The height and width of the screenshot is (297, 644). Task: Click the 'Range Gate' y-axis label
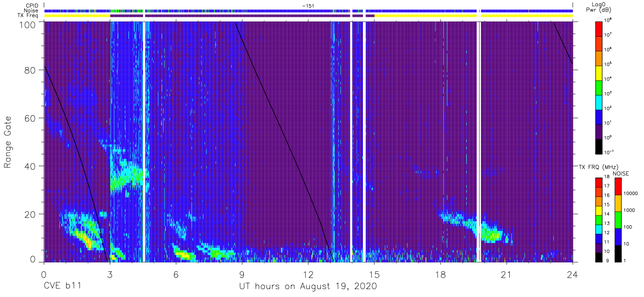8,141
